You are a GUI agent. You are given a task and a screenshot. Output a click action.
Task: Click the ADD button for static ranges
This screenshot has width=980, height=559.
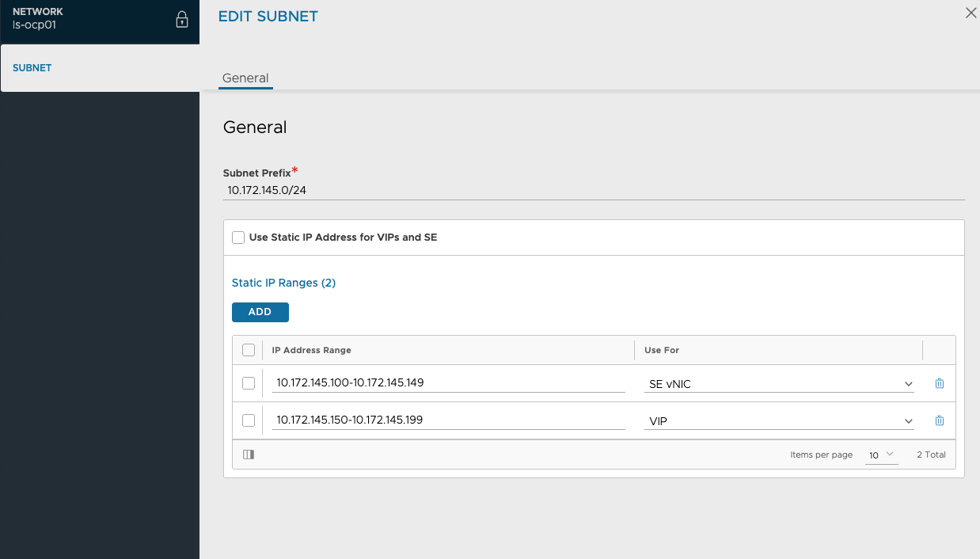click(260, 312)
